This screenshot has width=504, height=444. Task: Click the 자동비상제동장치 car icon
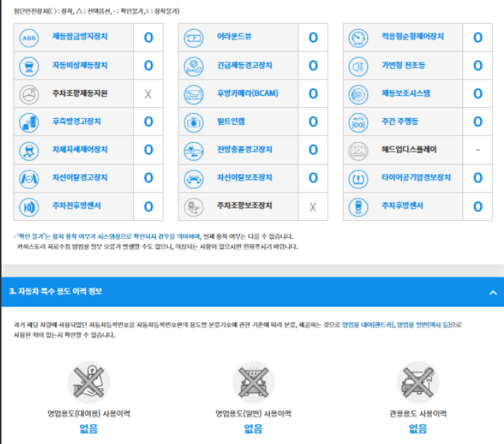click(x=29, y=66)
